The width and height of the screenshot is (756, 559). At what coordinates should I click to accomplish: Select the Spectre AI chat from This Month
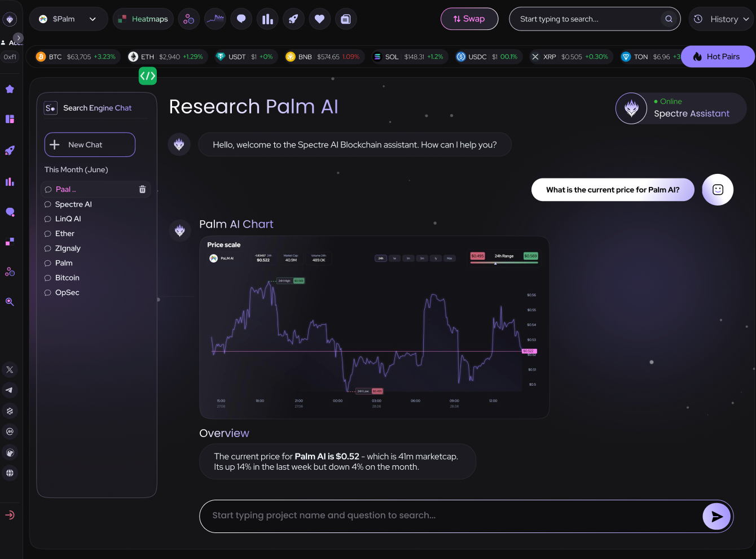point(73,204)
